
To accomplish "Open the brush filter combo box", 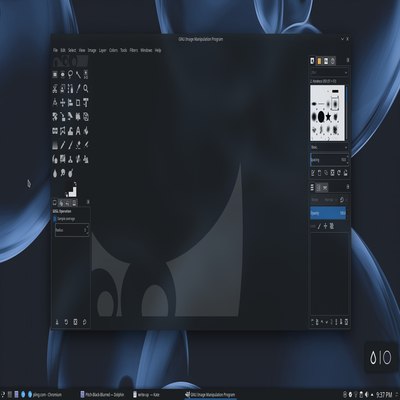I will click(x=329, y=72).
